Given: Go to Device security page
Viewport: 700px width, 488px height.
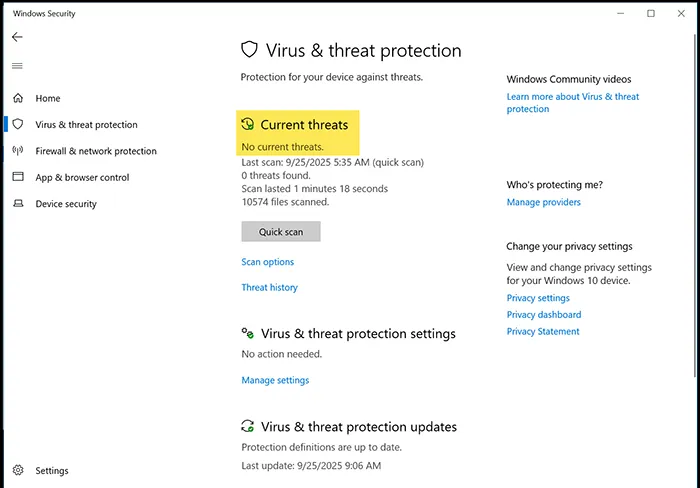Looking at the screenshot, I should click(x=66, y=204).
